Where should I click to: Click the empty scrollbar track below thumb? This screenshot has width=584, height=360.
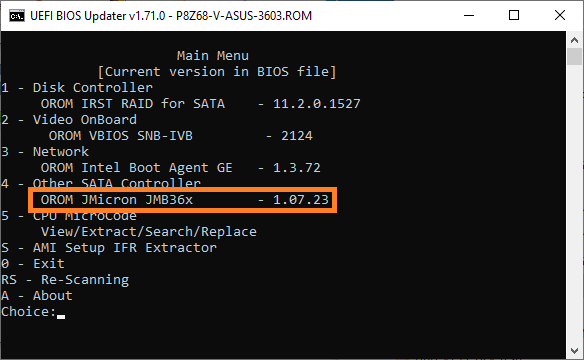(x=574, y=204)
